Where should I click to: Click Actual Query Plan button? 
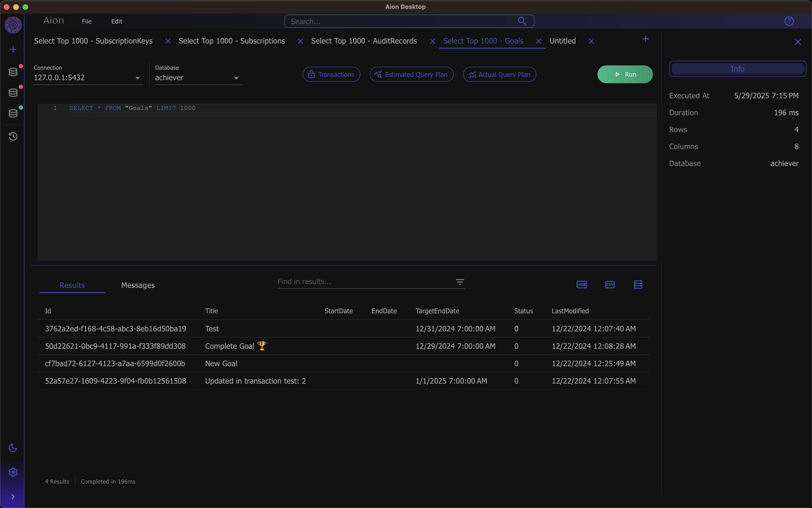click(499, 75)
